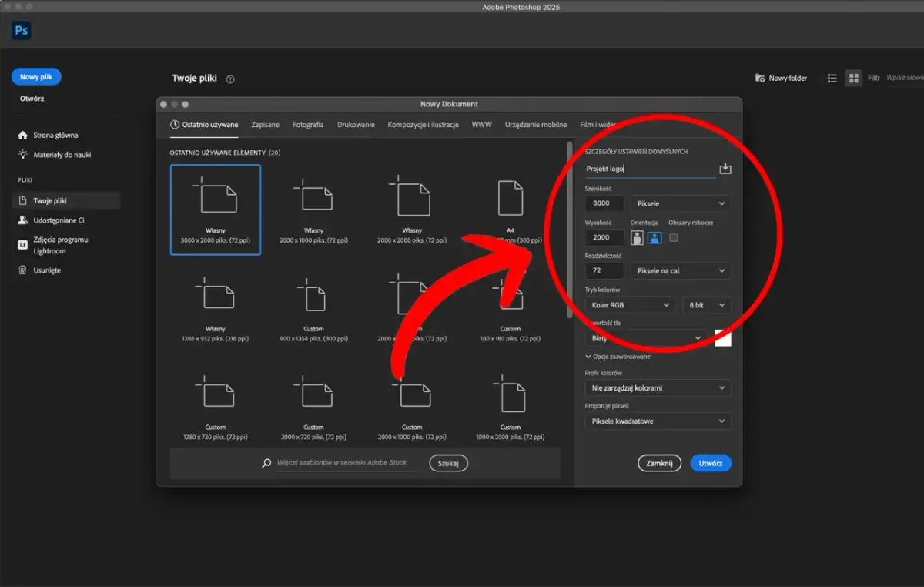Open Usunięte trash in sidebar
Image resolution: width=924 pixels, height=587 pixels.
(x=47, y=270)
